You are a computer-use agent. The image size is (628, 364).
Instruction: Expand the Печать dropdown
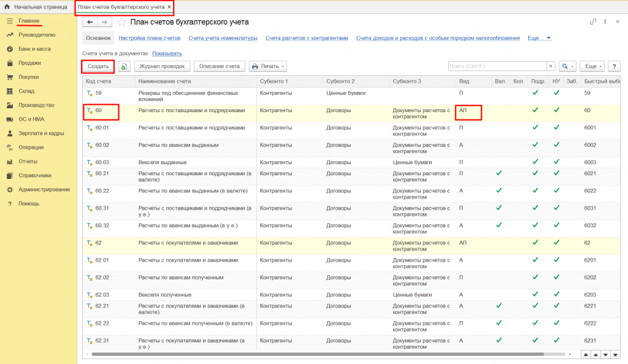(x=269, y=66)
